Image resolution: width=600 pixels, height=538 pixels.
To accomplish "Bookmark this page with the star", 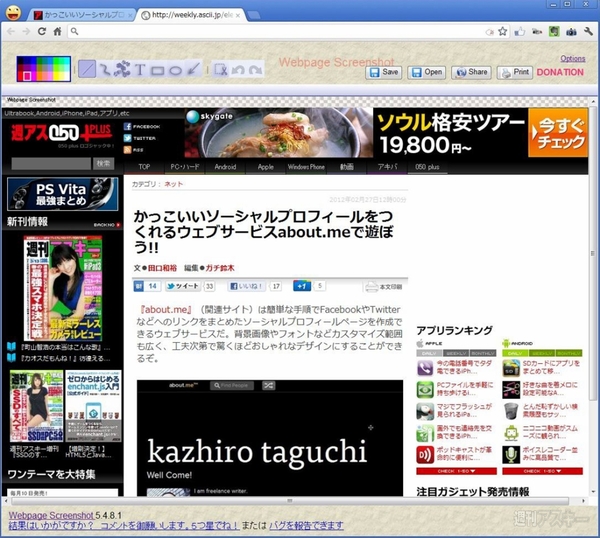I will pos(502,31).
